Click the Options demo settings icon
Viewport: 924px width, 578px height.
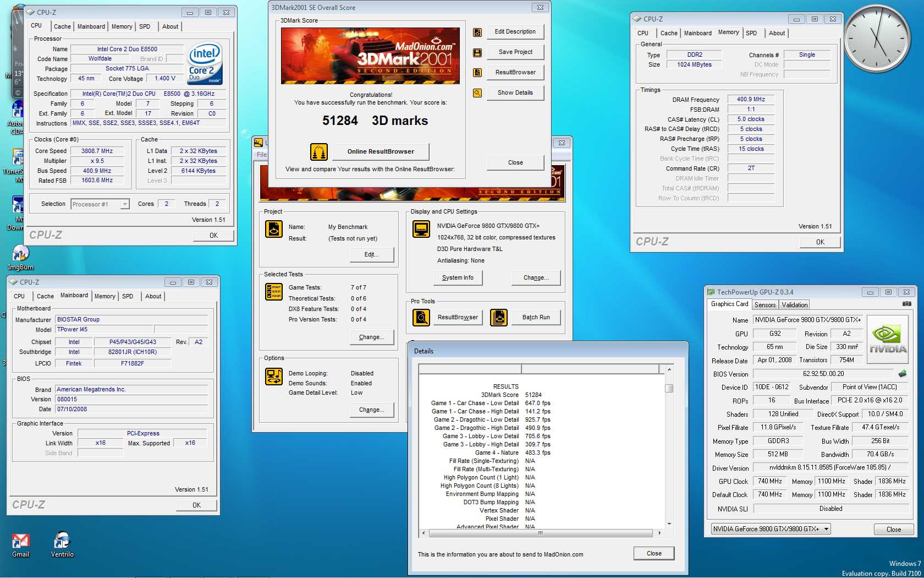(274, 376)
